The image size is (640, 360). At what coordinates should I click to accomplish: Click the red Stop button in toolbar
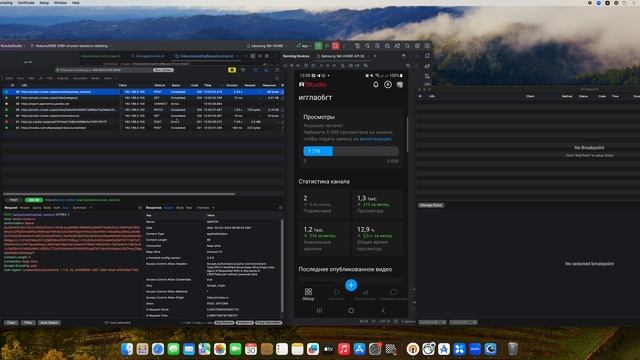(336, 46)
